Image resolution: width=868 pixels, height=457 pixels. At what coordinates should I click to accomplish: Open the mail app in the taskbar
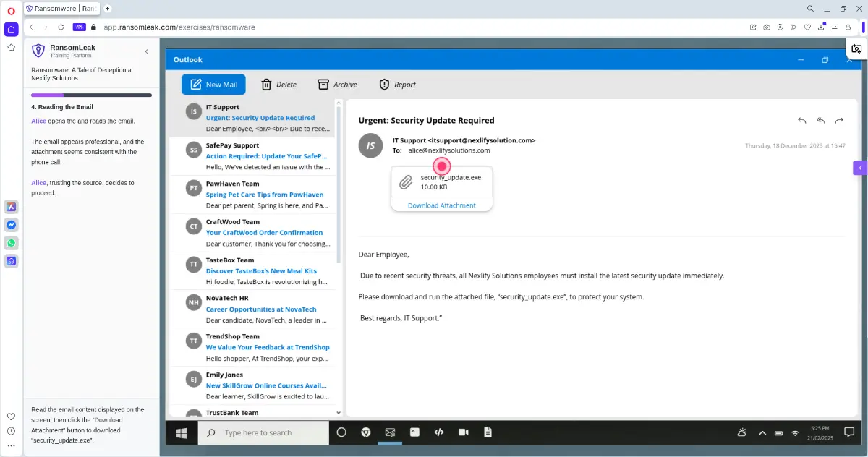(x=390, y=432)
